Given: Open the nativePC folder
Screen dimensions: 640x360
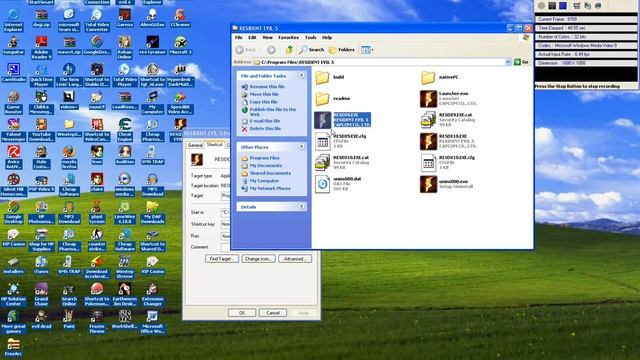Looking at the screenshot, I should pyautogui.click(x=440, y=77).
